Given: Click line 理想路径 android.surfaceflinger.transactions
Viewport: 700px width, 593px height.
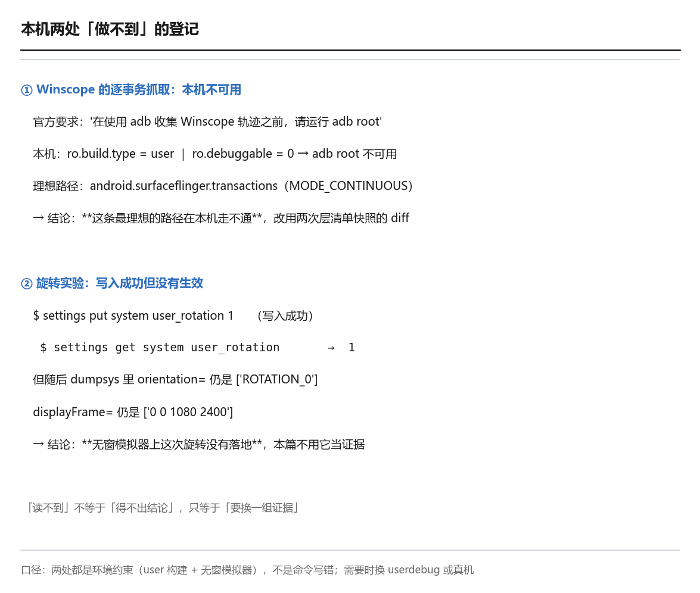Looking at the screenshot, I should (223, 186).
